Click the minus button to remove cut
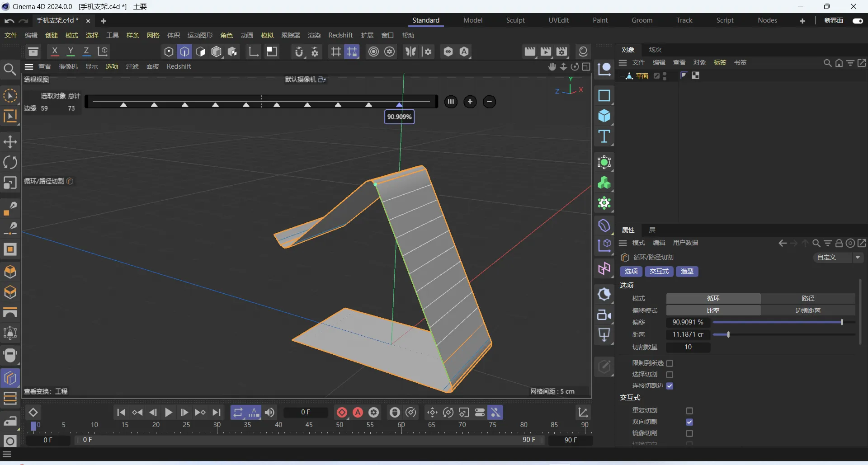The width and height of the screenshot is (868, 465). pyautogui.click(x=489, y=102)
